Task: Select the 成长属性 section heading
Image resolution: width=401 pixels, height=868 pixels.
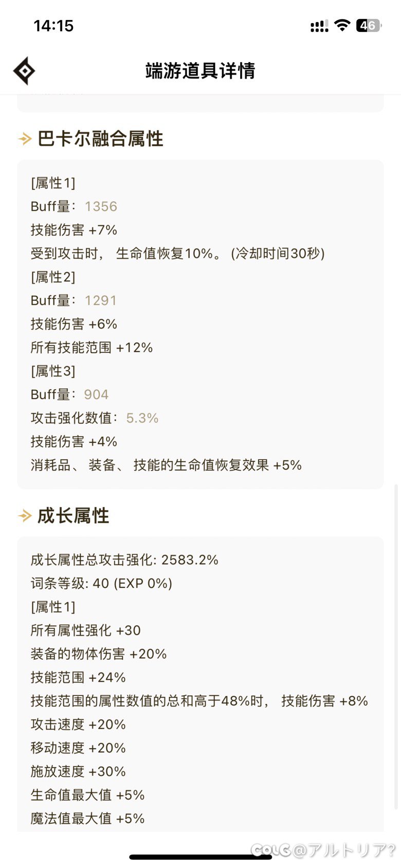Action: (73, 516)
